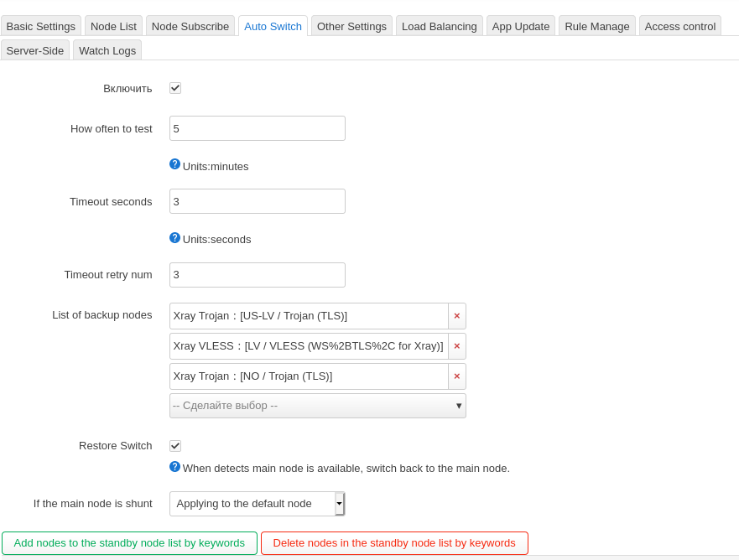Click help icon next to Units:seconds
This screenshot has height=560, width=739.
pyautogui.click(x=174, y=238)
